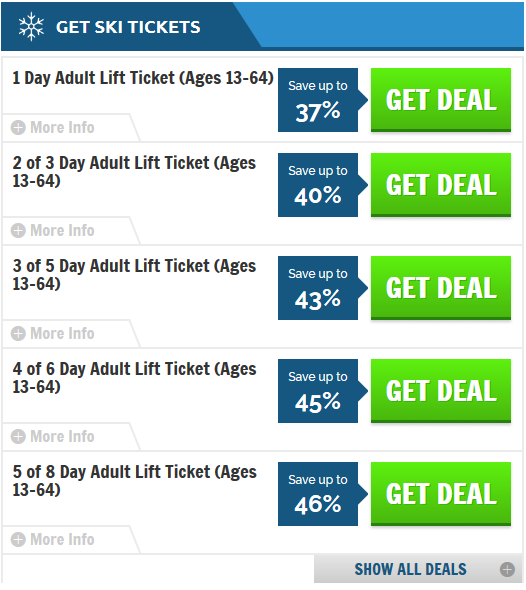This screenshot has width=526, height=590.
Task: Get the 4 of 6 Day ticket deal
Action: click(x=441, y=391)
